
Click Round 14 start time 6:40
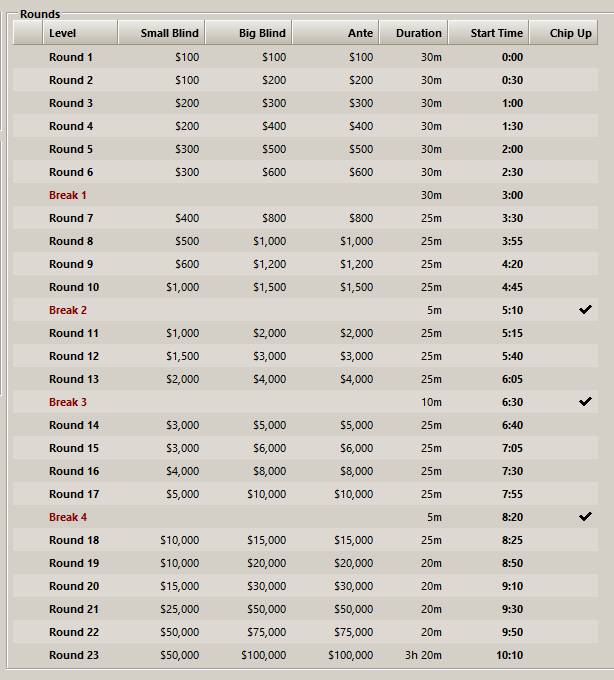coord(512,425)
